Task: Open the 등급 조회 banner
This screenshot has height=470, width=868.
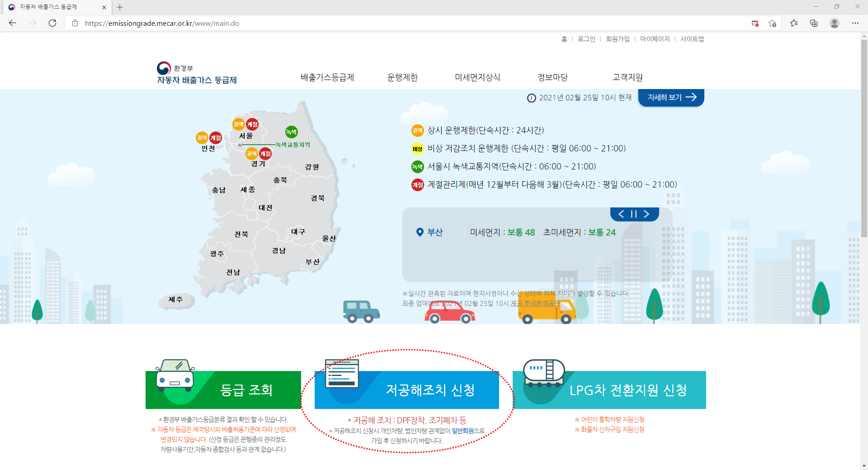Action: coord(223,390)
